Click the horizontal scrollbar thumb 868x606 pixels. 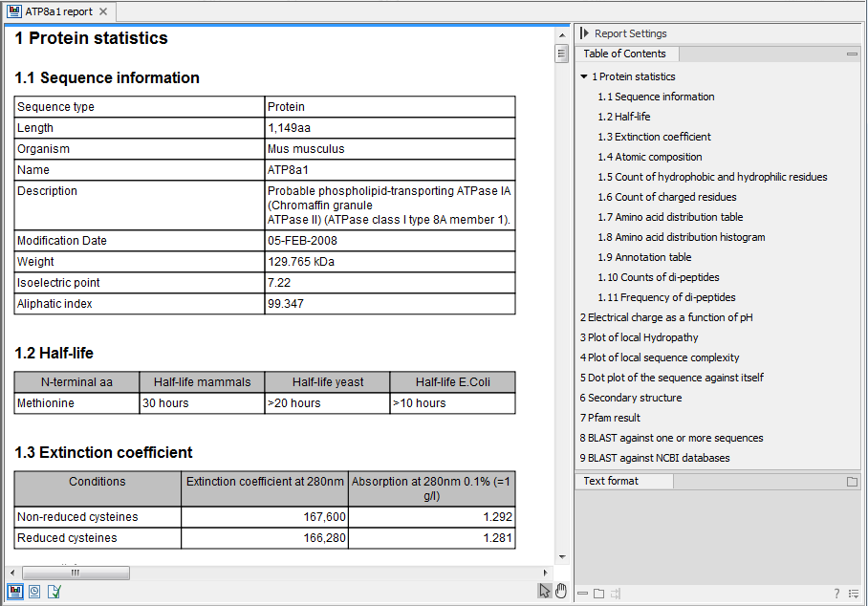point(76,573)
